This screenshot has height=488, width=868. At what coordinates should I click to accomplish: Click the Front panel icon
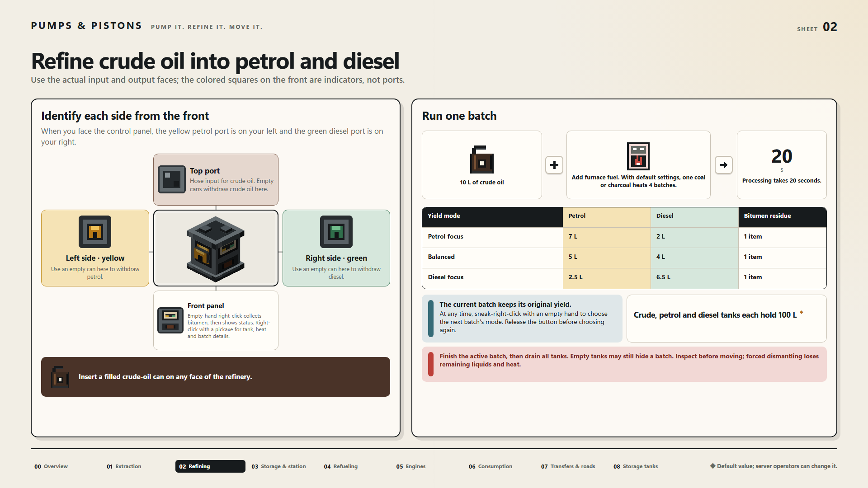(x=170, y=320)
